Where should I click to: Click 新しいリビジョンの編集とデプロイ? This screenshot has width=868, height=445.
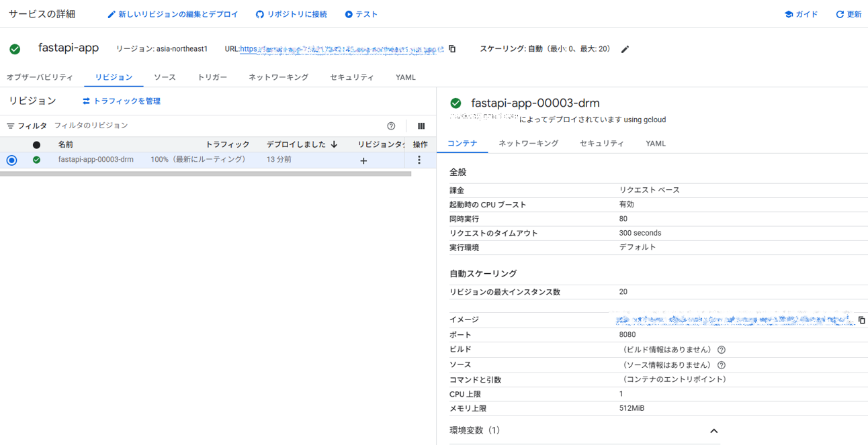click(x=173, y=14)
